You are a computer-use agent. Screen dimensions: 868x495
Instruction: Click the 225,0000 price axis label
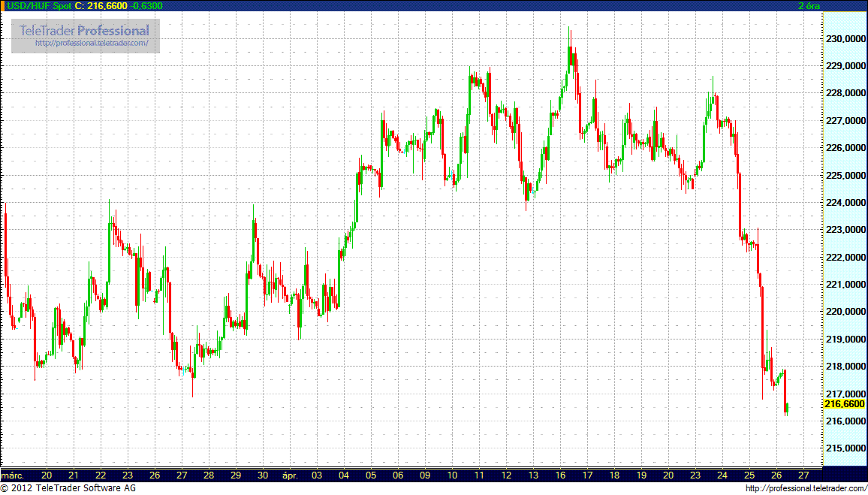(845, 176)
